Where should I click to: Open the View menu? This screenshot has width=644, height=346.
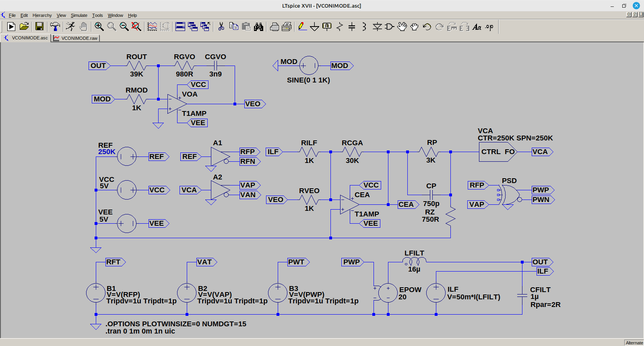coord(61,15)
